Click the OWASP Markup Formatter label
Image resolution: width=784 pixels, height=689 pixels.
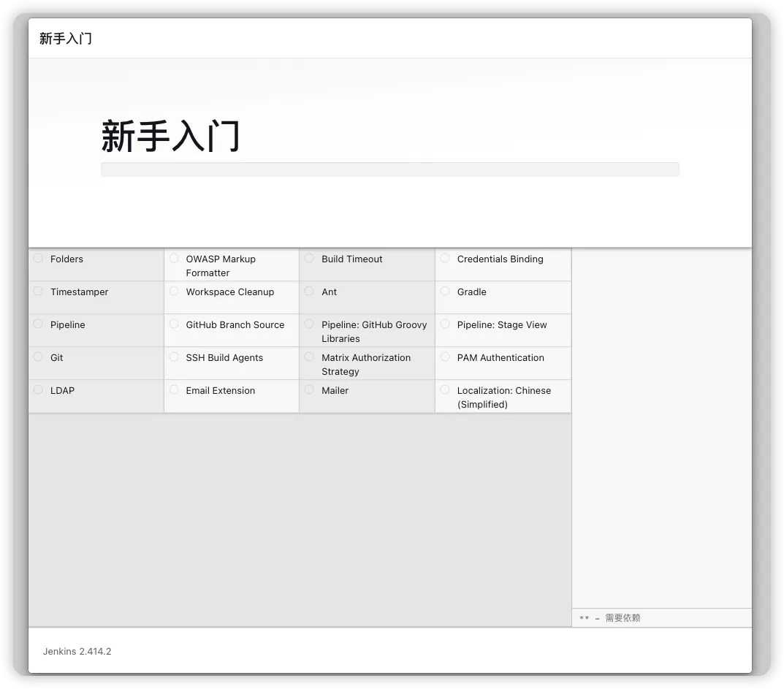point(221,266)
